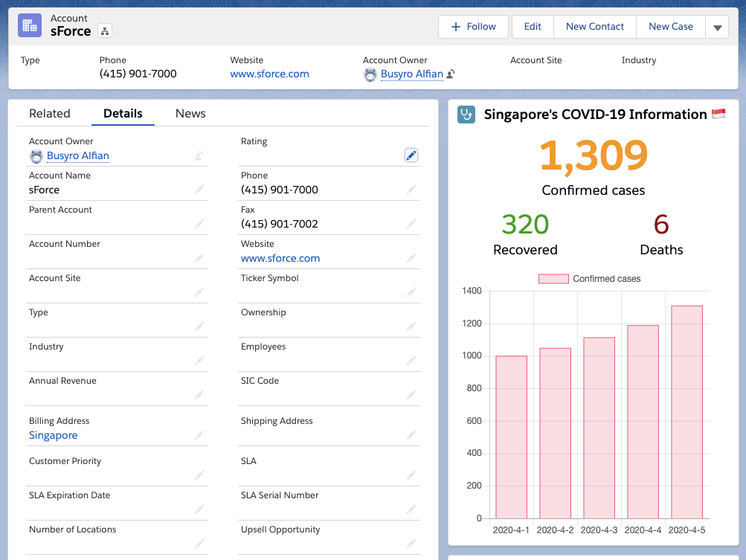The width and height of the screenshot is (746, 560).
Task: Open www.sforce.com link in Details
Action: [x=280, y=258]
